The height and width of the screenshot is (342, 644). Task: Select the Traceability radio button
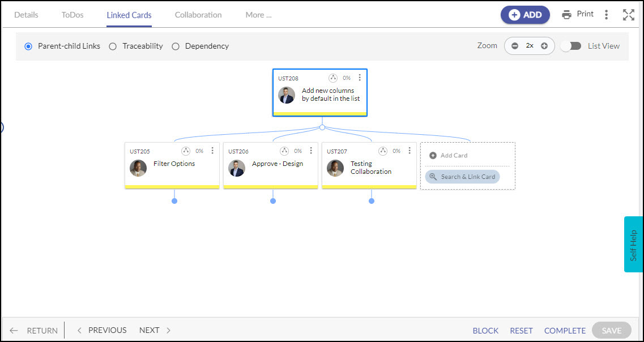[113, 46]
